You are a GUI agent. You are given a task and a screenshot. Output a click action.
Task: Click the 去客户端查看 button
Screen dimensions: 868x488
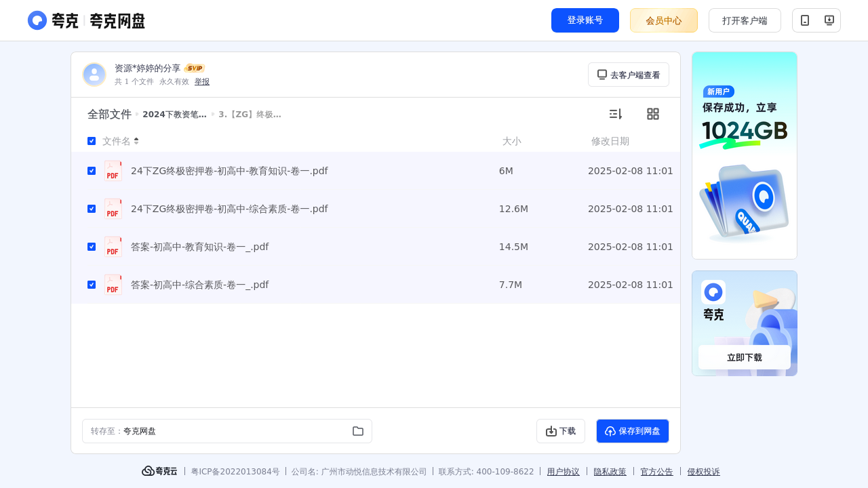pyautogui.click(x=629, y=75)
